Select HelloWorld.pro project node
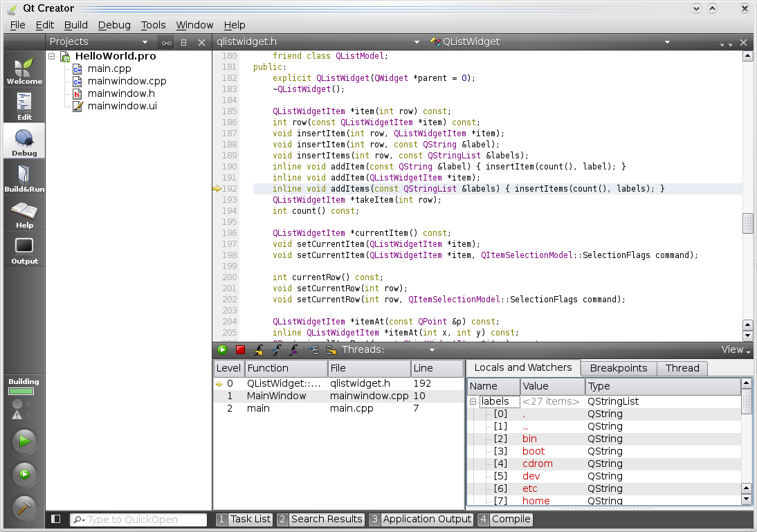The height and width of the screenshot is (532, 757). click(116, 56)
